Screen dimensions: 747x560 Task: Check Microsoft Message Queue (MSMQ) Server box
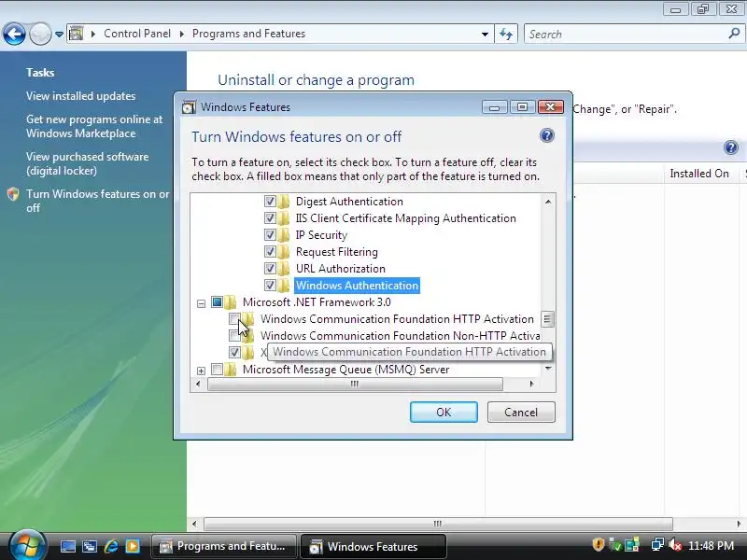click(218, 369)
